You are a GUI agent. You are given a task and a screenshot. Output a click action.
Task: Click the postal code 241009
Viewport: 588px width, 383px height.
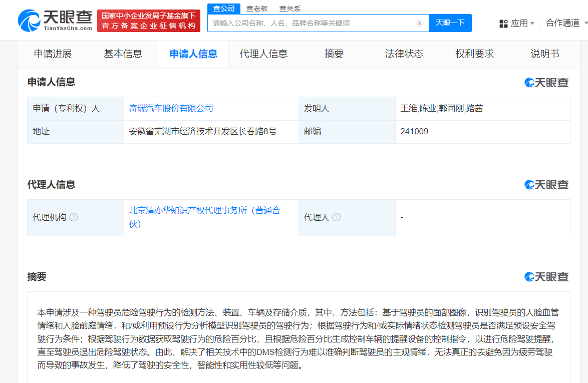[x=414, y=132]
